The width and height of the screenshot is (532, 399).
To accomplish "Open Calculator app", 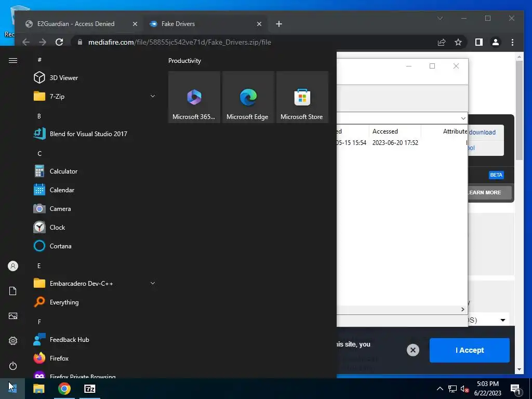I will (x=94, y=171).
